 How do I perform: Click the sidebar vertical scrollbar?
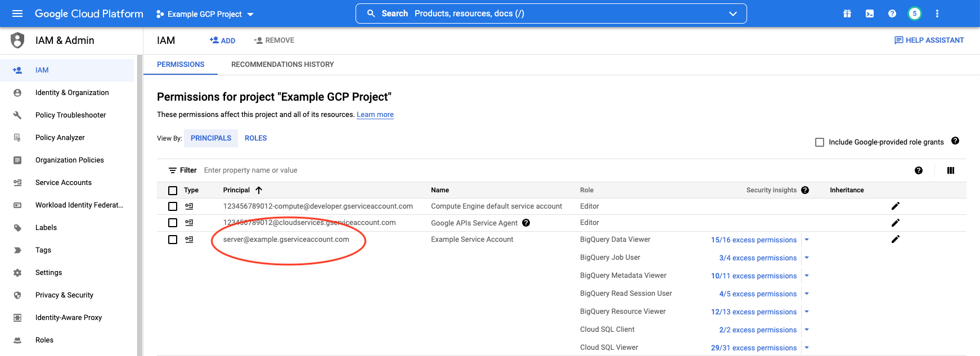pyautogui.click(x=140, y=205)
